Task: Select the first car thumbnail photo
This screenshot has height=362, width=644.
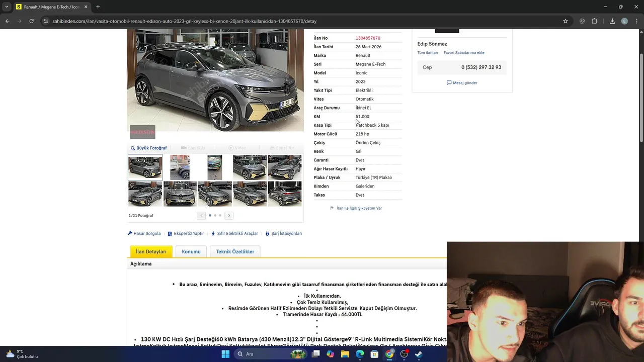Action: [x=145, y=167]
